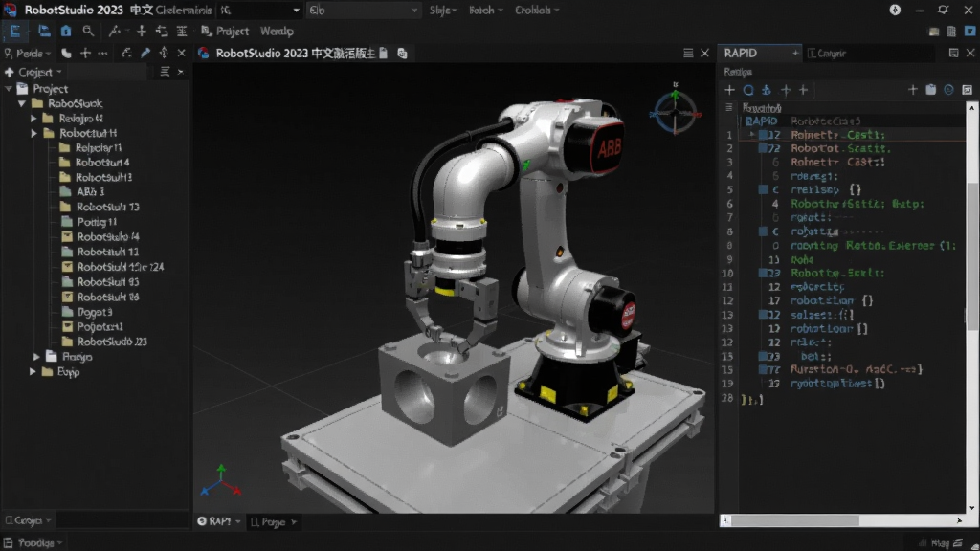The width and height of the screenshot is (980, 551).
Task: Click the blue home-shaped icon in the top toolbar
Action: [x=66, y=31]
